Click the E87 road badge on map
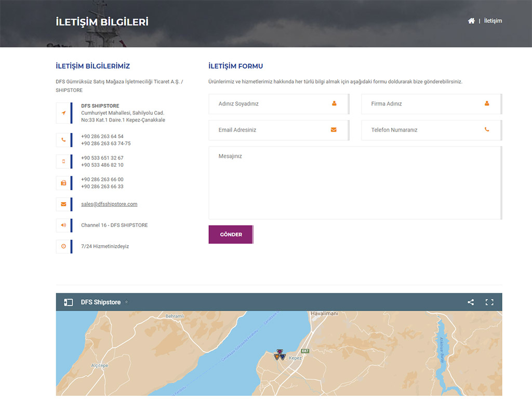This screenshot has height=399, width=532. point(305,351)
